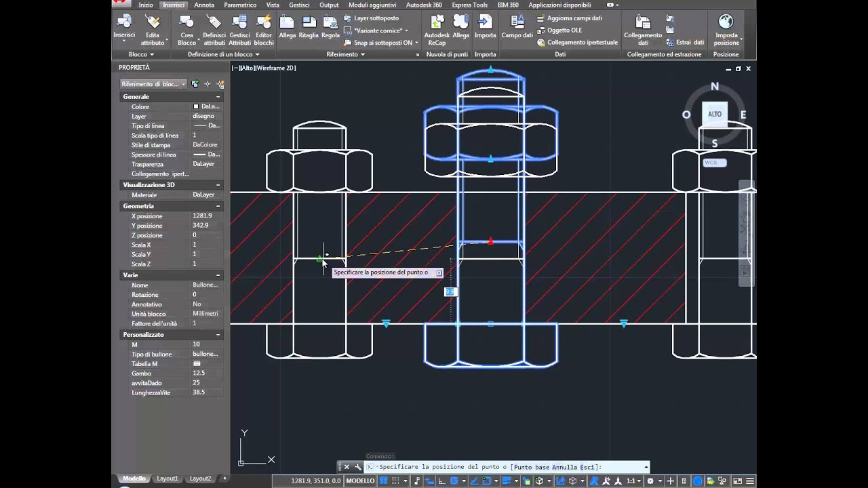Click Collegamento ipertestuale button
This screenshot has width=868, height=488.
[578, 43]
